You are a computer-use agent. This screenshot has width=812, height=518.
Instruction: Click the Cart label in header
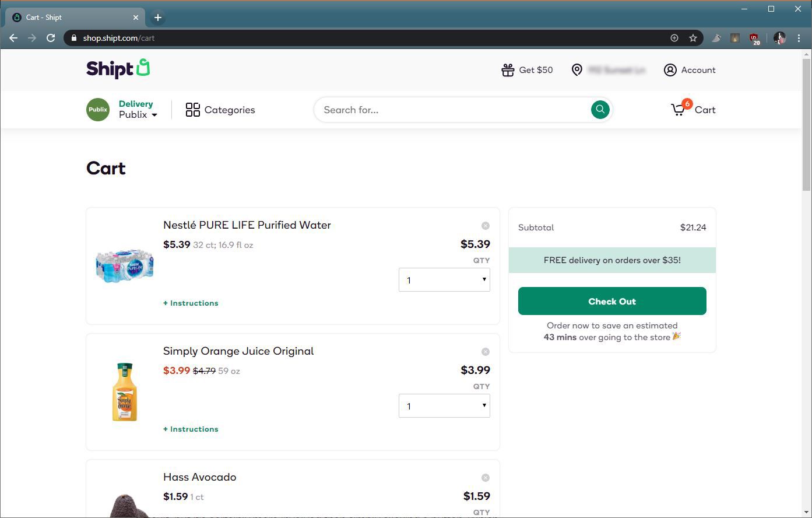click(x=705, y=110)
